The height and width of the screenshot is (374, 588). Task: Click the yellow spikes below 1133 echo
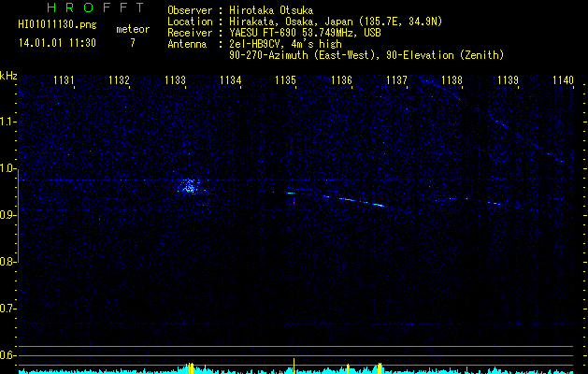click(190, 367)
